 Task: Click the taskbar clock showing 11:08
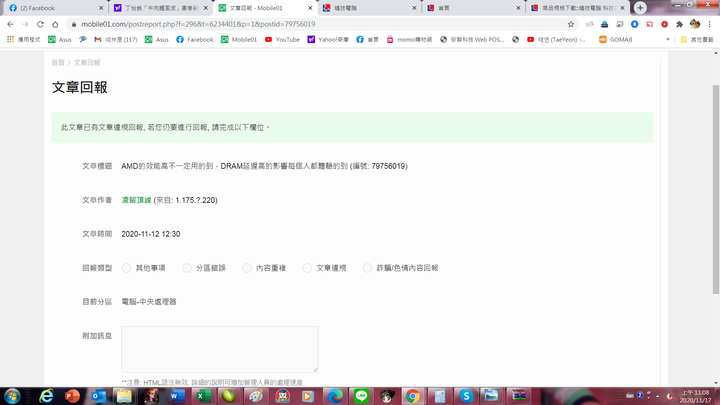click(695, 396)
